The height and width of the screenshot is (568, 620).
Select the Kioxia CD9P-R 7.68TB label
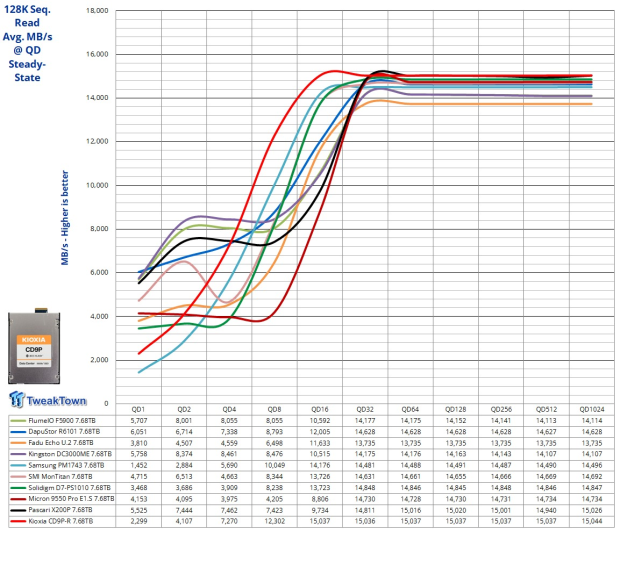(60, 521)
